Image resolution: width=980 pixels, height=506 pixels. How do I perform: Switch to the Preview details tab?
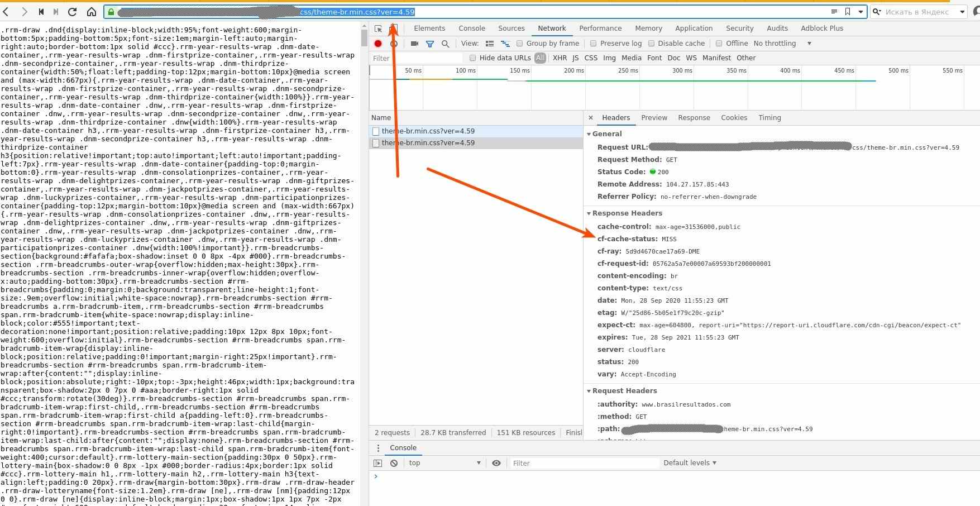click(654, 118)
